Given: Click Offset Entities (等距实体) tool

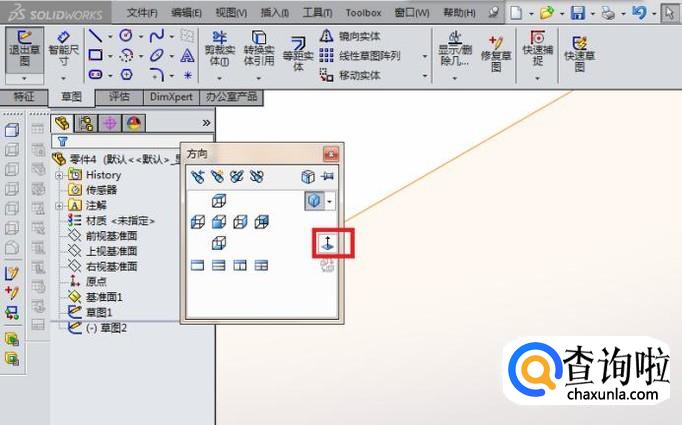Looking at the screenshot, I should coord(298,54).
